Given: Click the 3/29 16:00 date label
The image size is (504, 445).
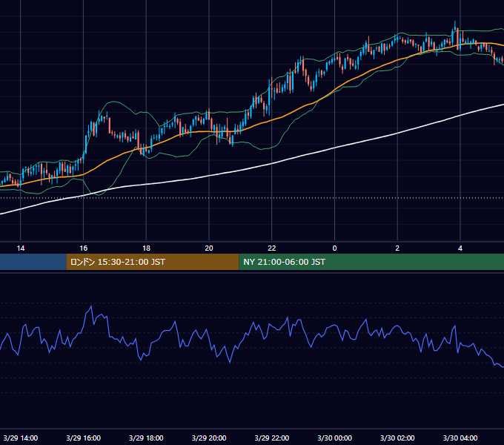Looking at the screenshot, I should click(x=83, y=438).
